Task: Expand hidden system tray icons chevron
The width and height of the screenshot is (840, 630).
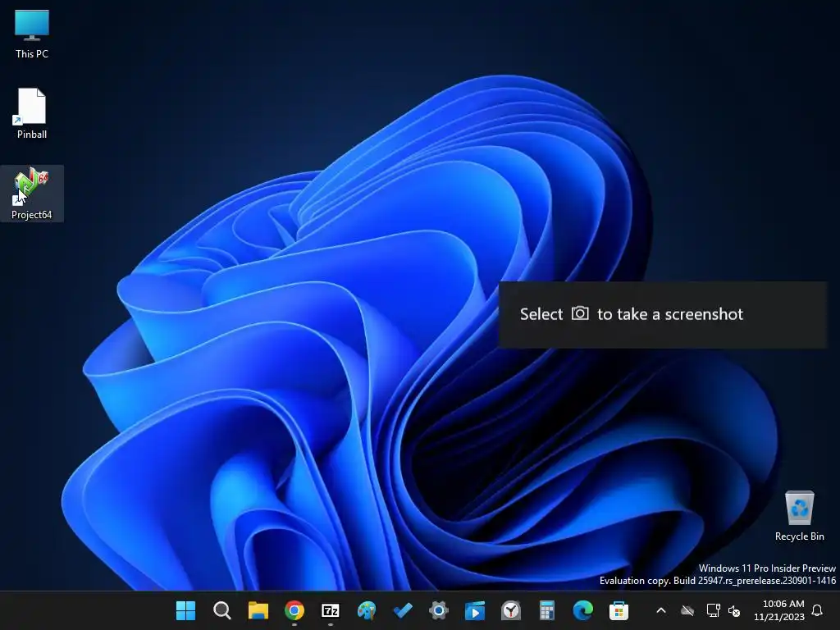Action: click(661, 610)
